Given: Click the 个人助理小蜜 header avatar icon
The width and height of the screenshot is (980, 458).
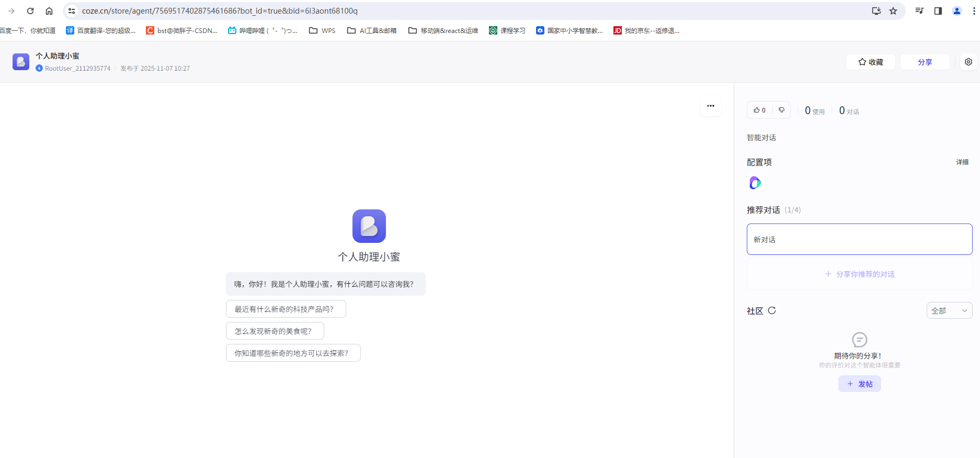Looking at the screenshot, I should pyautogui.click(x=21, y=62).
